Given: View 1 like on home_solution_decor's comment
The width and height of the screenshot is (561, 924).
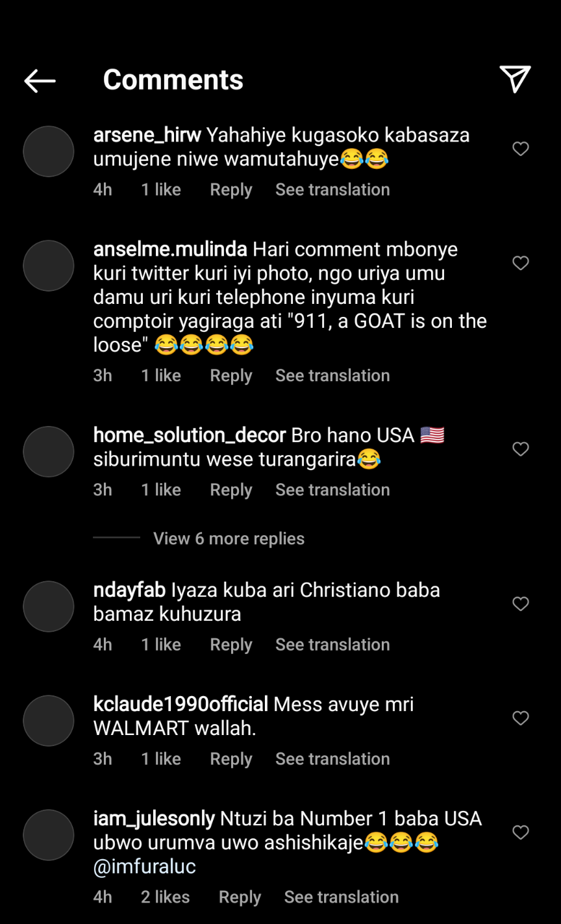Looking at the screenshot, I should pyautogui.click(x=161, y=490).
